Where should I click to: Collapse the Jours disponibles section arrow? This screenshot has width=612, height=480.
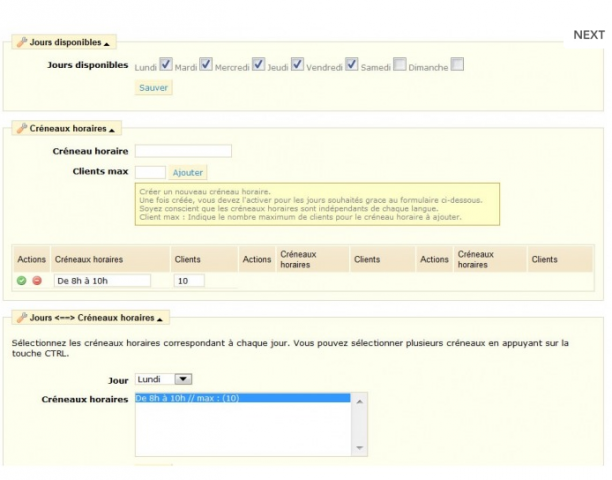coord(107,44)
